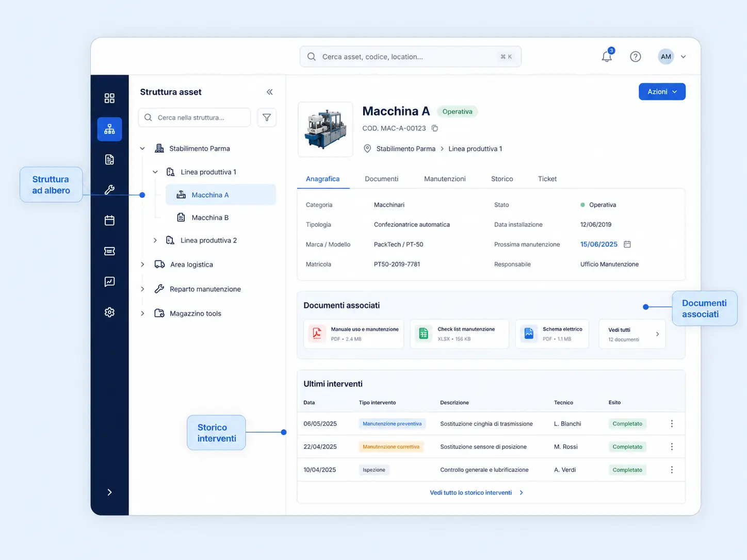
Task: Click the Stabilimento Parma breadcrumb link
Action: point(406,149)
